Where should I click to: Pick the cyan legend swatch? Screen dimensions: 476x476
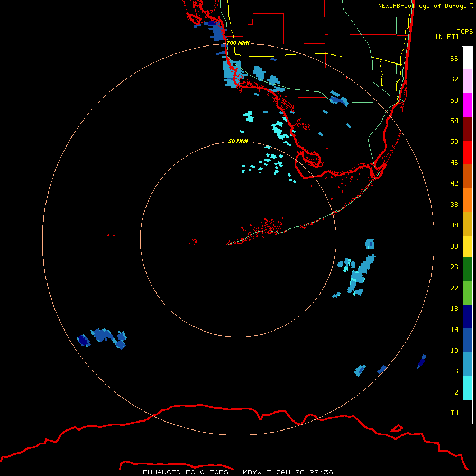(x=467, y=388)
